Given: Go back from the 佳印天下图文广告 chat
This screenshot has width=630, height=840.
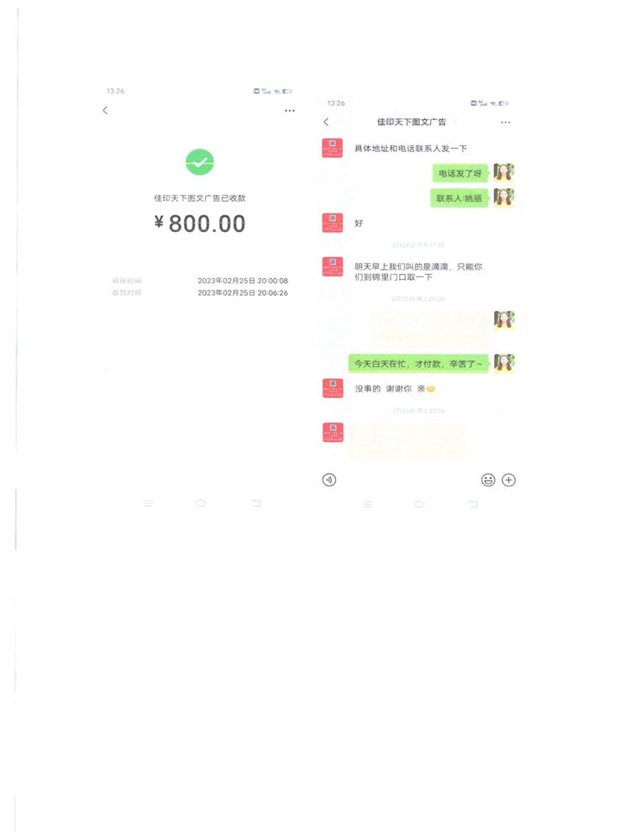Looking at the screenshot, I should pyautogui.click(x=326, y=122).
